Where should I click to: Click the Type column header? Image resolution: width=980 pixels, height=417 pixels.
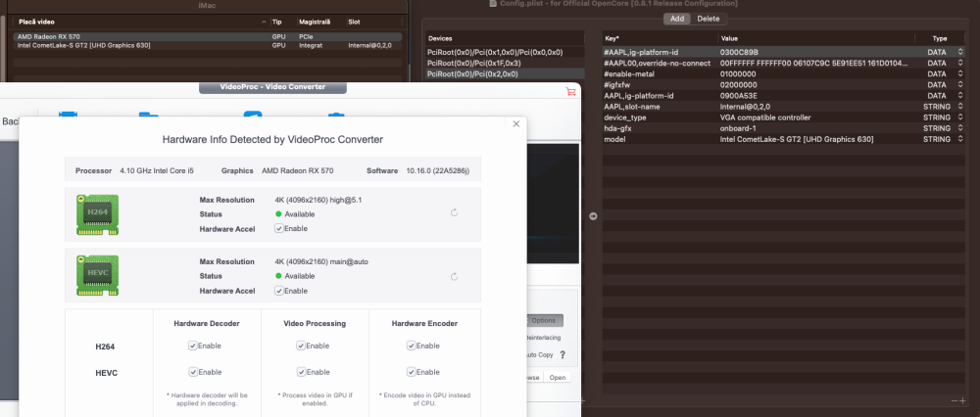point(940,39)
